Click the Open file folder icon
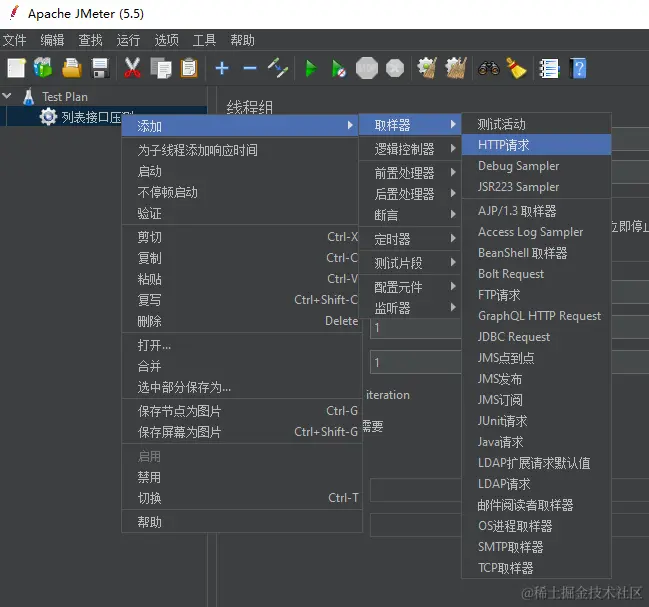 point(72,68)
